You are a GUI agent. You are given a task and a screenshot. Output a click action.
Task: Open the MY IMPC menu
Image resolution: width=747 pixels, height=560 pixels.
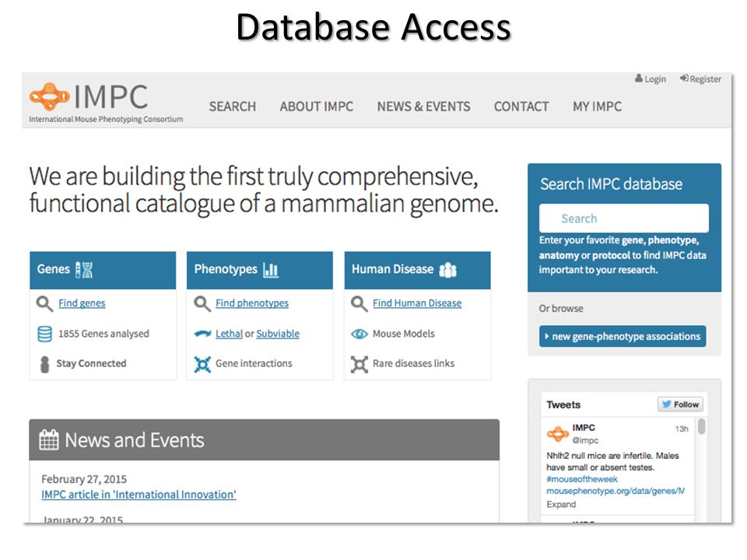coord(597,107)
